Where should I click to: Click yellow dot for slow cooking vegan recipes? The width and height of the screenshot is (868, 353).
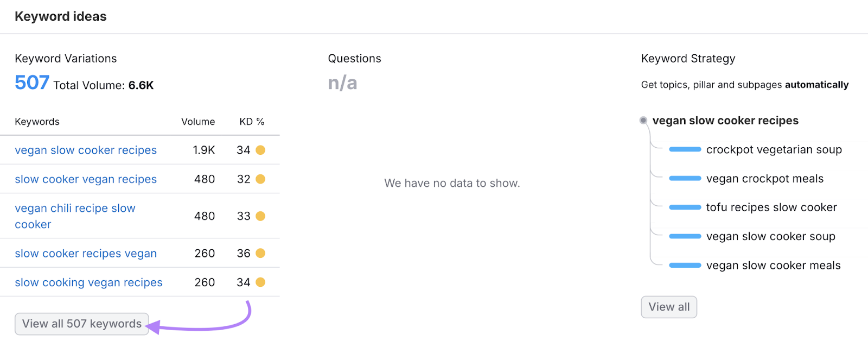(260, 282)
